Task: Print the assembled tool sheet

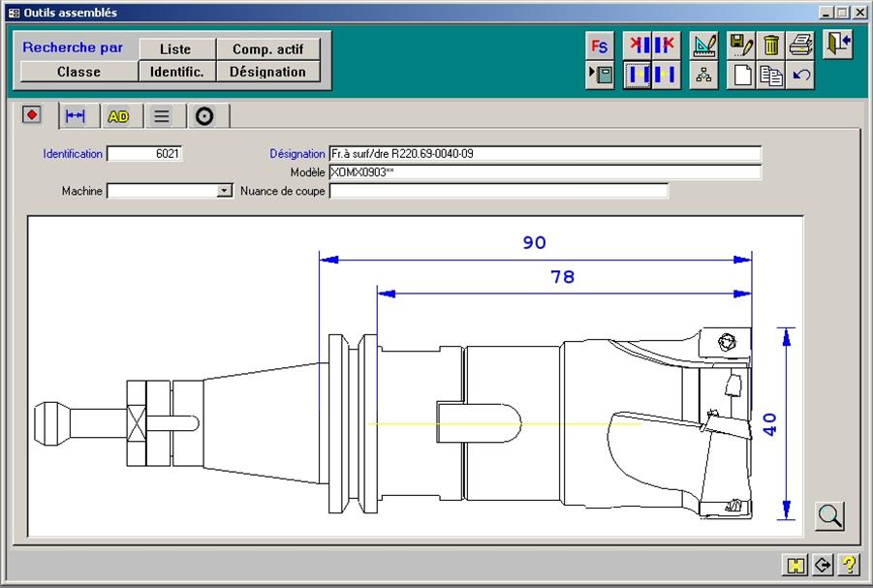Action: (x=800, y=46)
